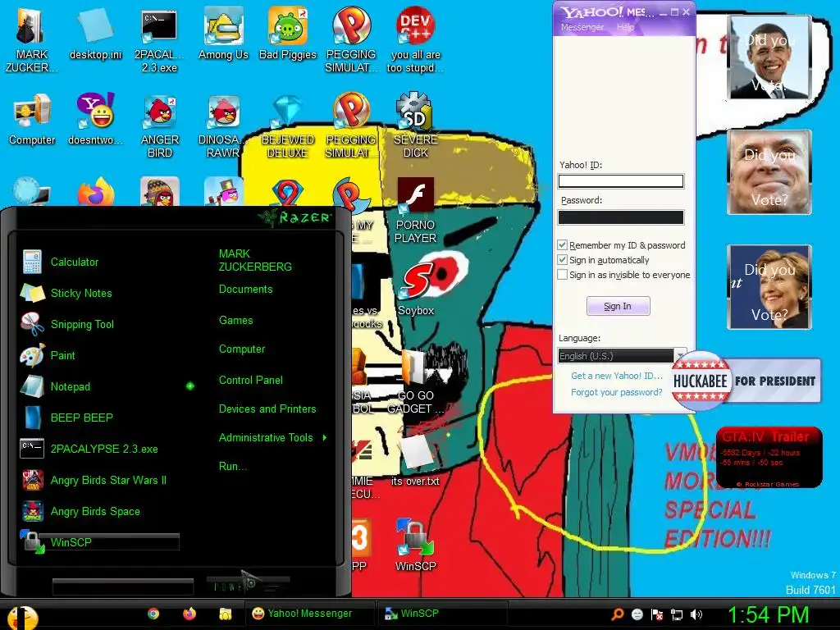This screenshot has width=840, height=630.
Task: Switch to WinSCP taskbar button
Action: click(x=442, y=614)
